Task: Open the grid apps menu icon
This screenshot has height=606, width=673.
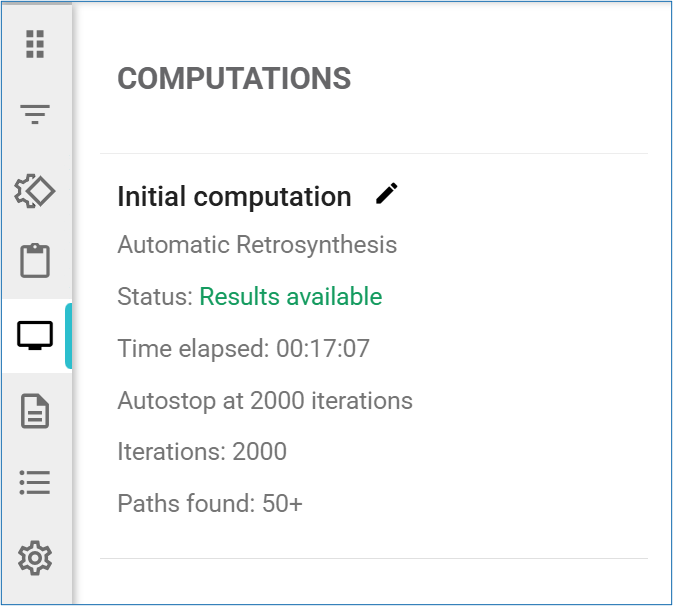Action: [x=35, y=44]
